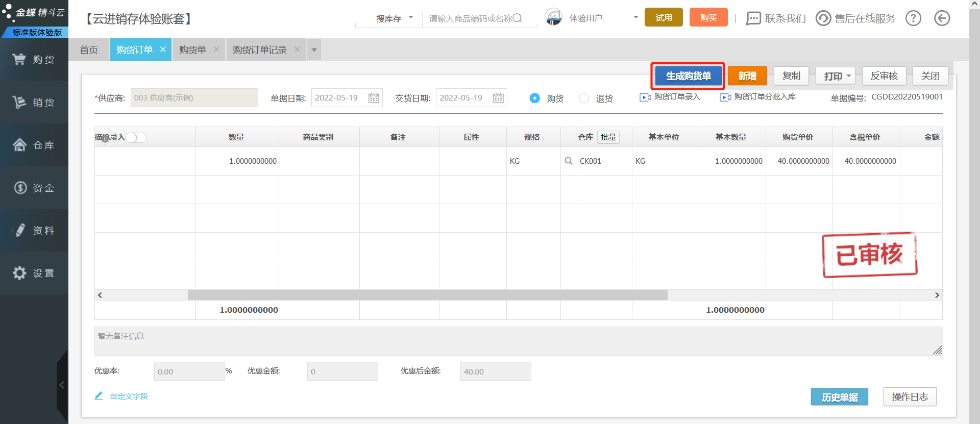The image size is (980, 424).
Task: Open 联系我们 chat icon
Action: point(753,18)
